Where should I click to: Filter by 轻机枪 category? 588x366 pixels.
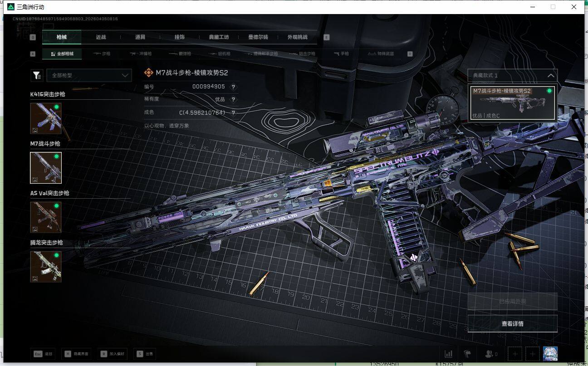click(219, 54)
